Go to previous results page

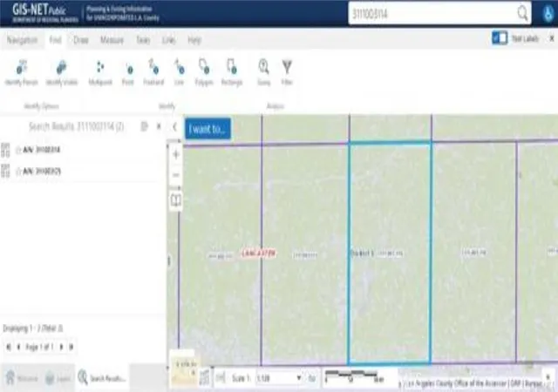click(x=18, y=347)
